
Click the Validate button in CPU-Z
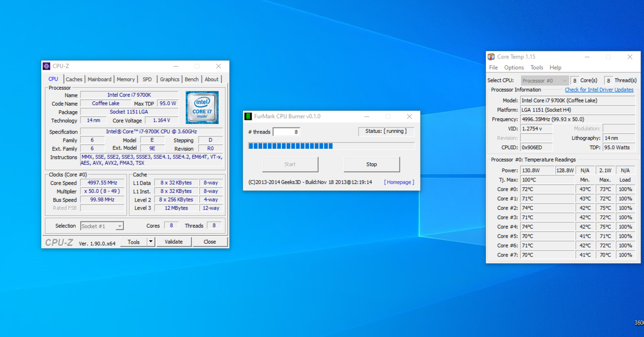(174, 242)
